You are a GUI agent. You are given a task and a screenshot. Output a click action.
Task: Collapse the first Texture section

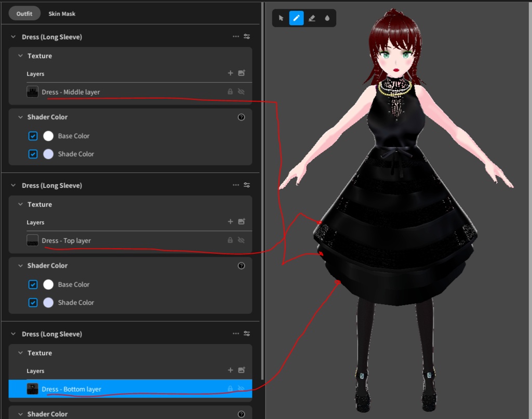pos(20,56)
